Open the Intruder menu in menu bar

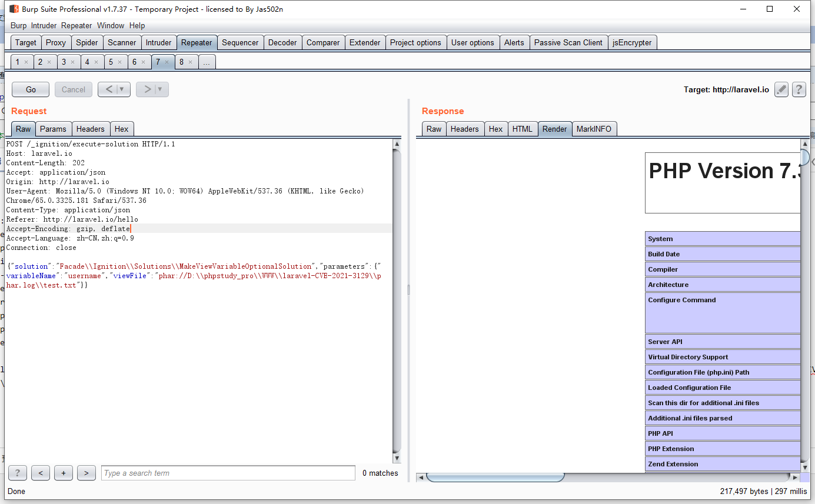[44, 25]
